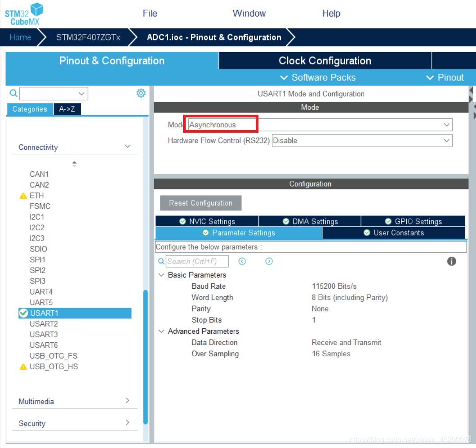The width and height of the screenshot is (476, 448).
Task: Select CAN1 in the peripheral list
Action: [x=39, y=175]
